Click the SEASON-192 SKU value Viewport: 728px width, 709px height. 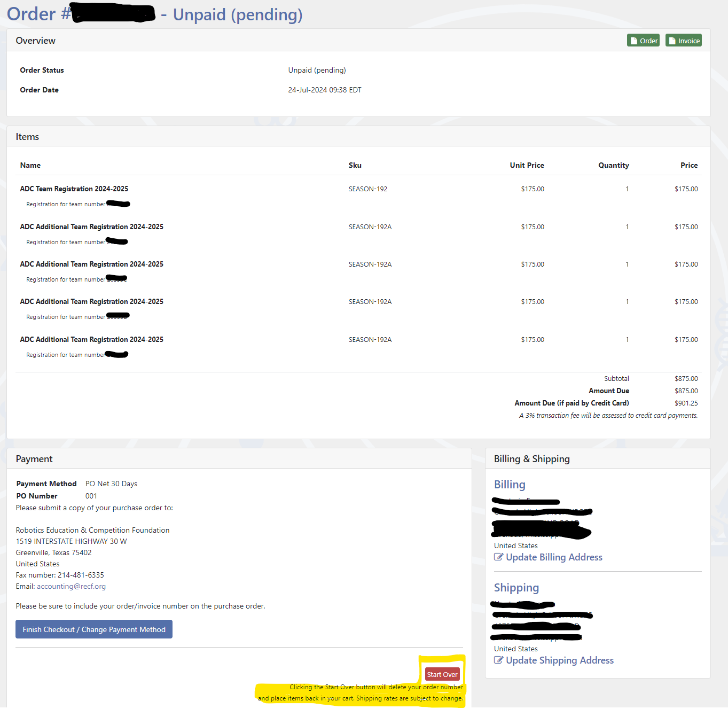[x=368, y=189]
